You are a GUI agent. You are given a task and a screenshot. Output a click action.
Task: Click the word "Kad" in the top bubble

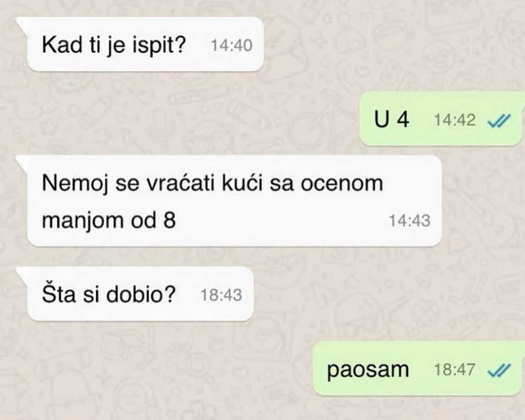[x=62, y=45]
